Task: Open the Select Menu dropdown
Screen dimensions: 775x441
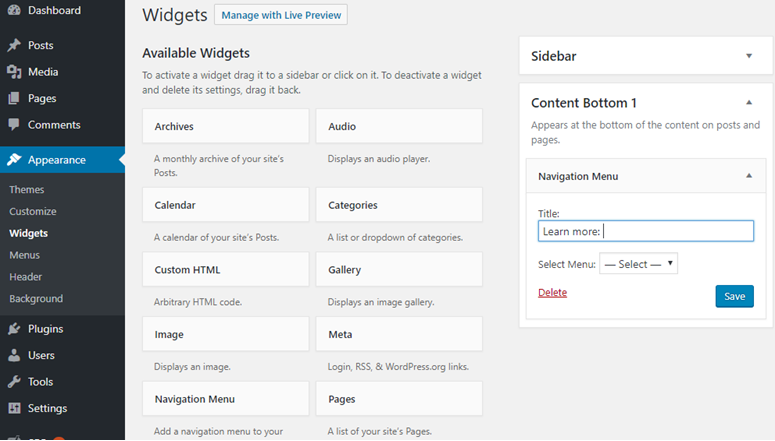Action: point(639,264)
